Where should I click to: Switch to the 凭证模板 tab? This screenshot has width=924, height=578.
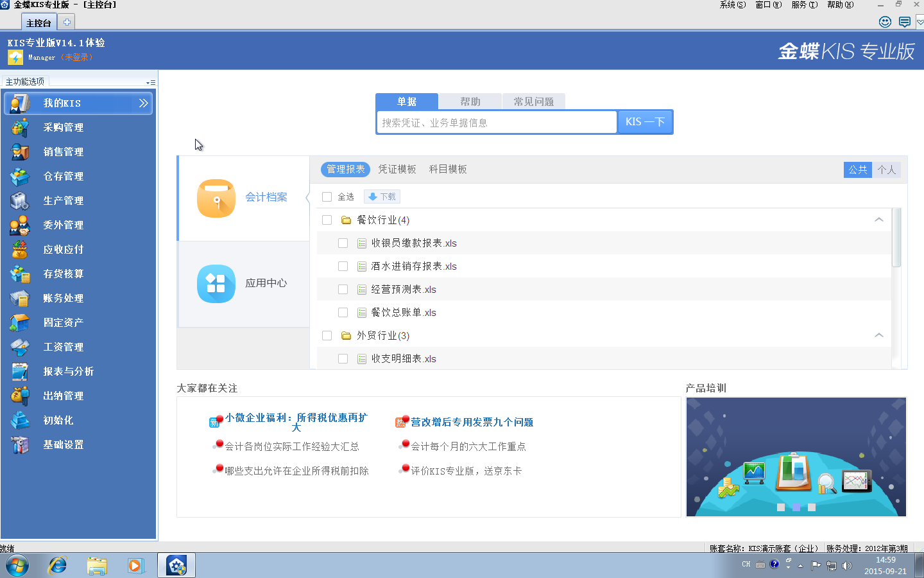click(397, 170)
